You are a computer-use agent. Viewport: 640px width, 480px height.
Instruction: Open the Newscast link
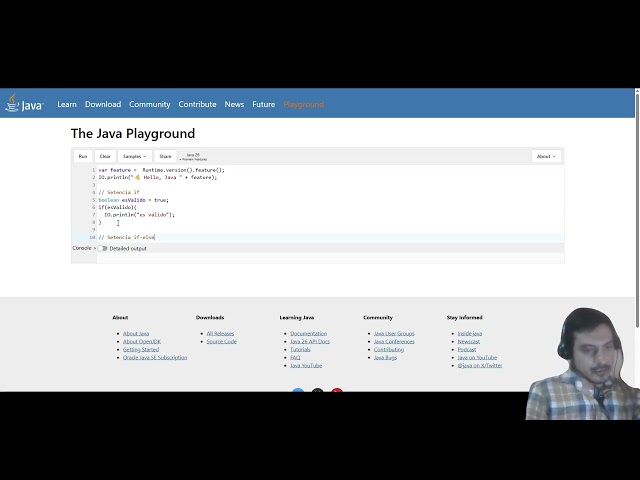pos(469,341)
